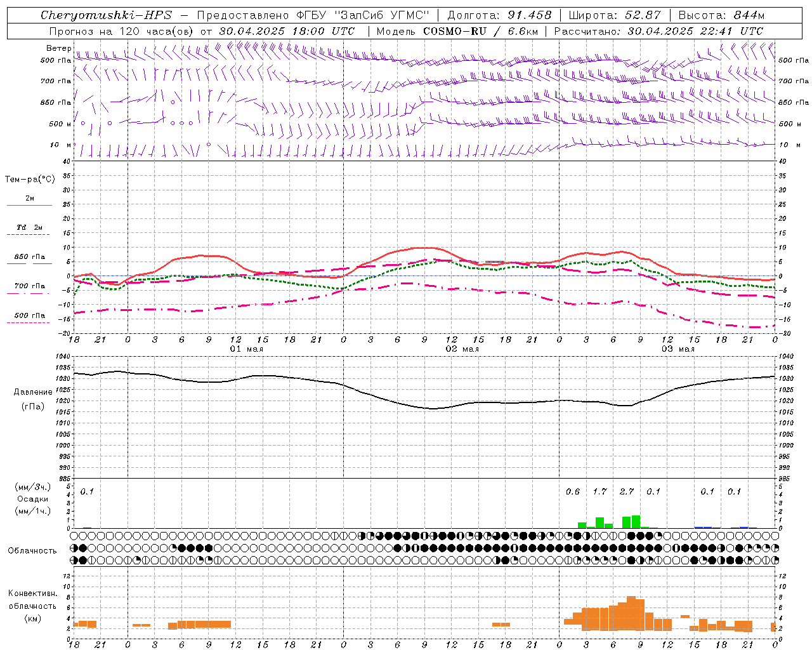Click the '1040' value on left pressure axis
812x650 pixels.
point(64,357)
